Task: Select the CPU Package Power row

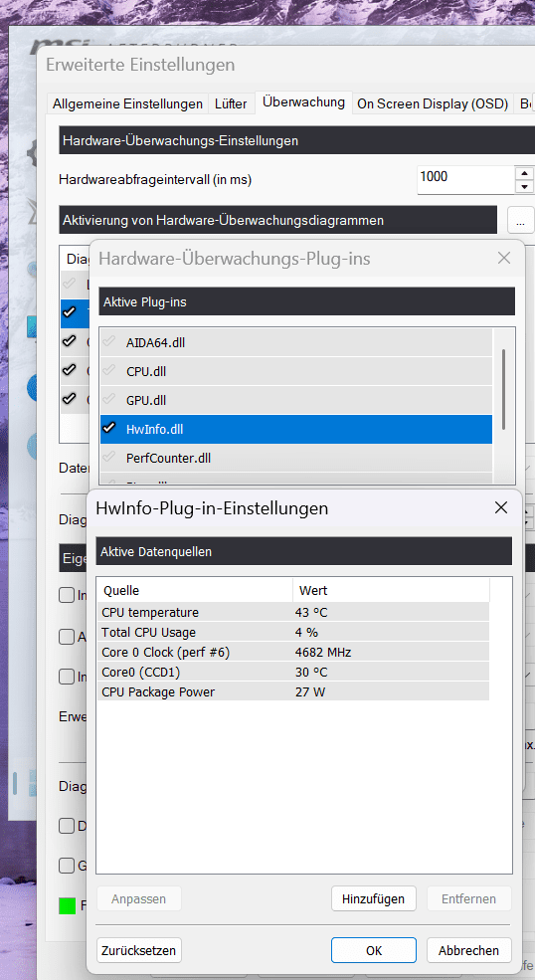Action: [x=293, y=691]
